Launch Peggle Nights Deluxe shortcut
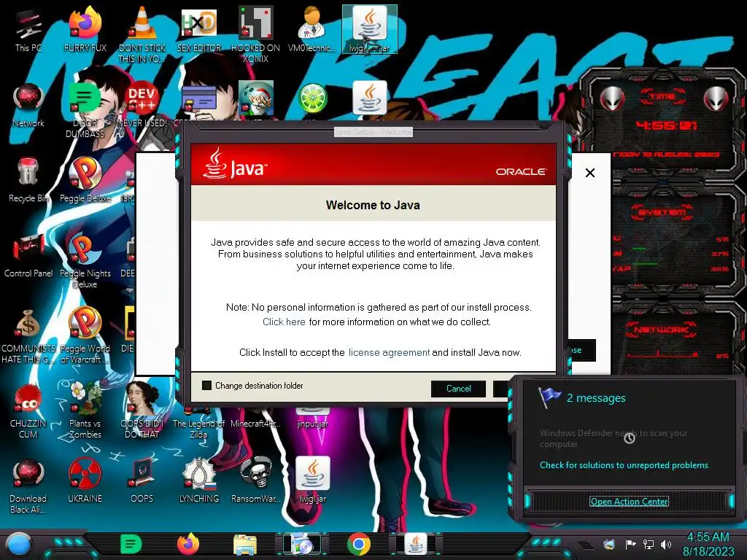Screen dimensions: 747x560 tap(85, 260)
